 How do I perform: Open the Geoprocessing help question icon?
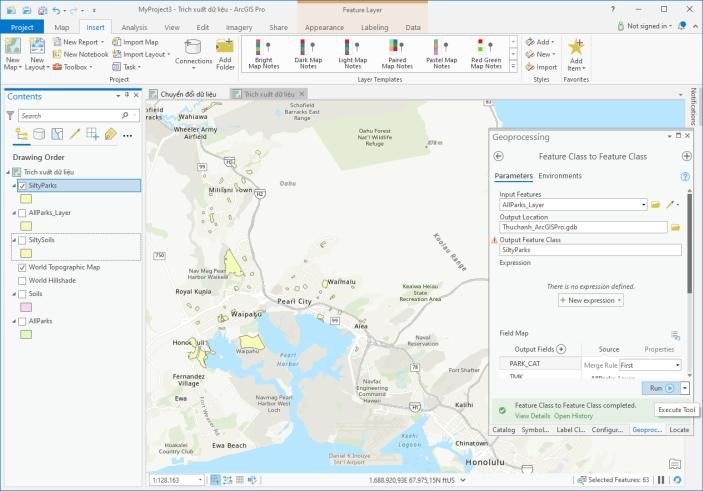click(685, 176)
